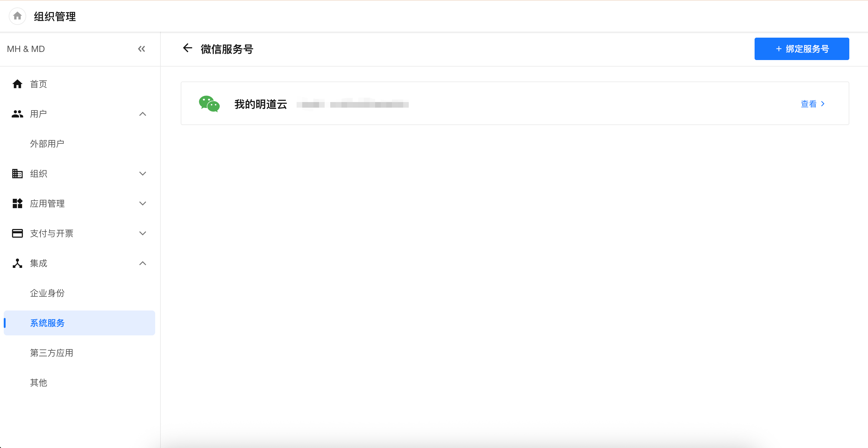Viewport: 868px width, 448px height.
Task: Click the credit card icon beside 支付与开票
Action: pyautogui.click(x=17, y=233)
